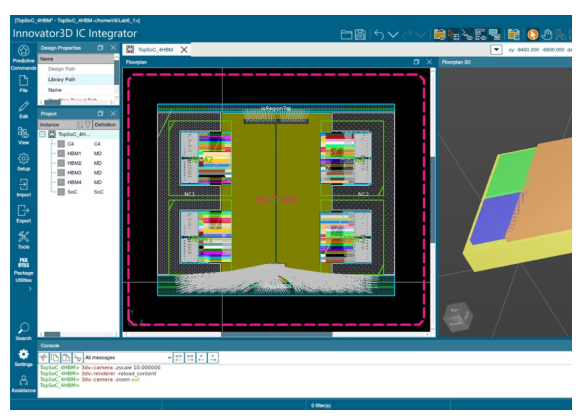Close the Project panel

[x=113, y=113]
